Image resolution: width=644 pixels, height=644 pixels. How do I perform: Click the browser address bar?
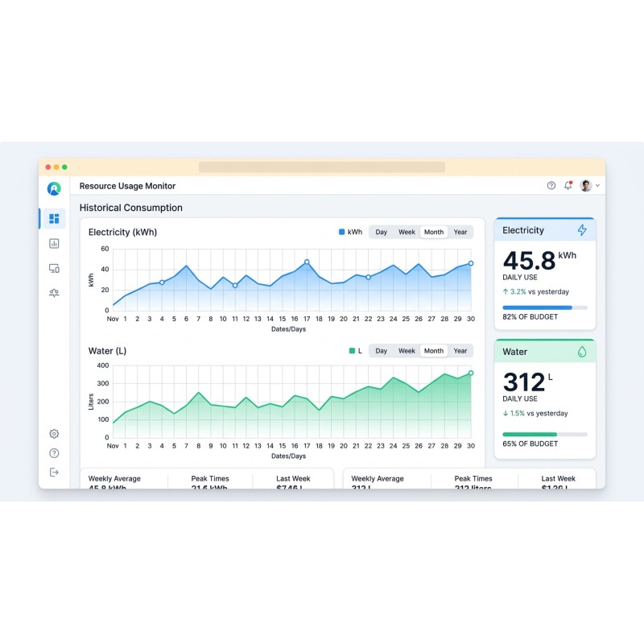pyautogui.click(x=321, y=167)
